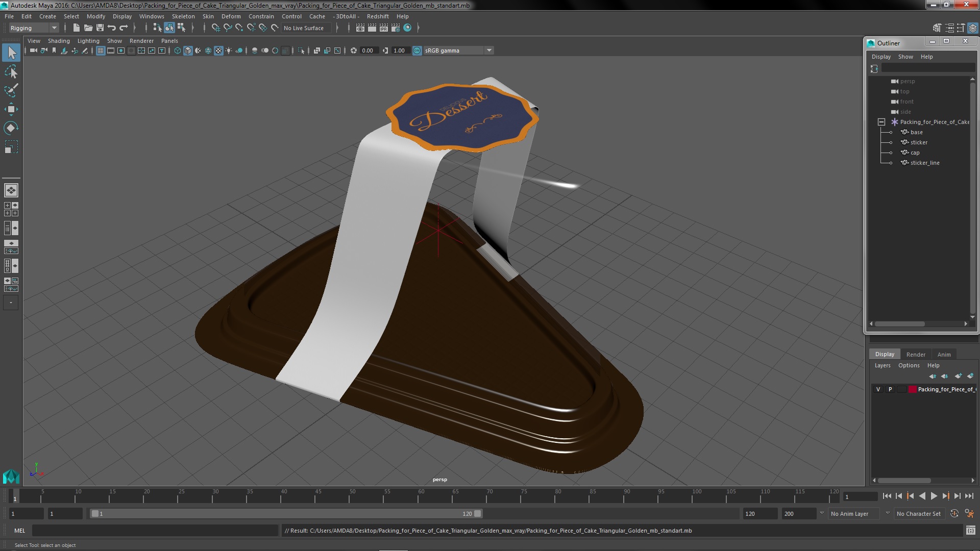Click the layer's red color swatch
The width and height of the screenshot is (980, 551).
(912, 389)
